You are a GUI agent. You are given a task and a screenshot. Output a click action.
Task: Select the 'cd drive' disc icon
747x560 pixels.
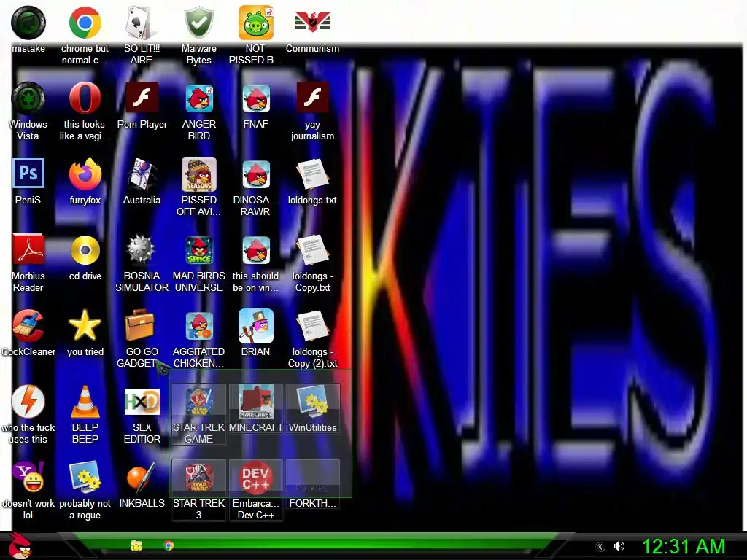pyautogui.click(x=85, y=250)
